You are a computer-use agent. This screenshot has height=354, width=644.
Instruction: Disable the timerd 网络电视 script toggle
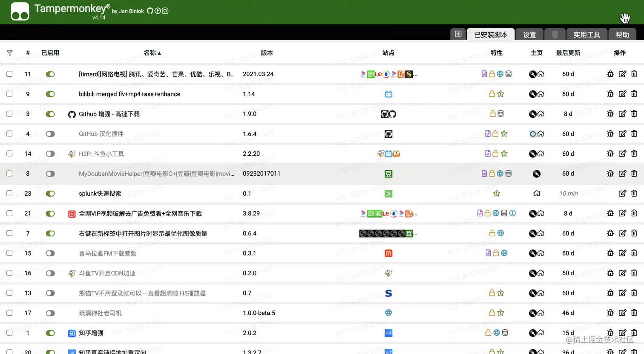point(50,74)
